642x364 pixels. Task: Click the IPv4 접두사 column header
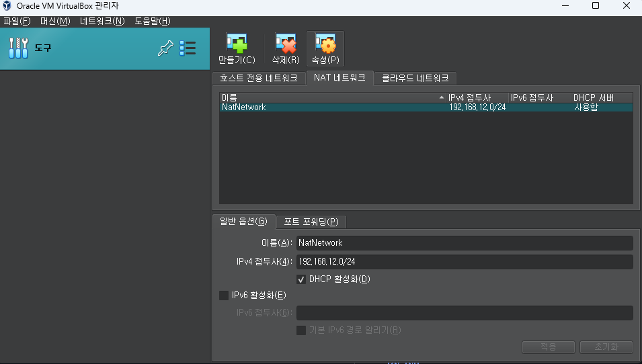477,98
